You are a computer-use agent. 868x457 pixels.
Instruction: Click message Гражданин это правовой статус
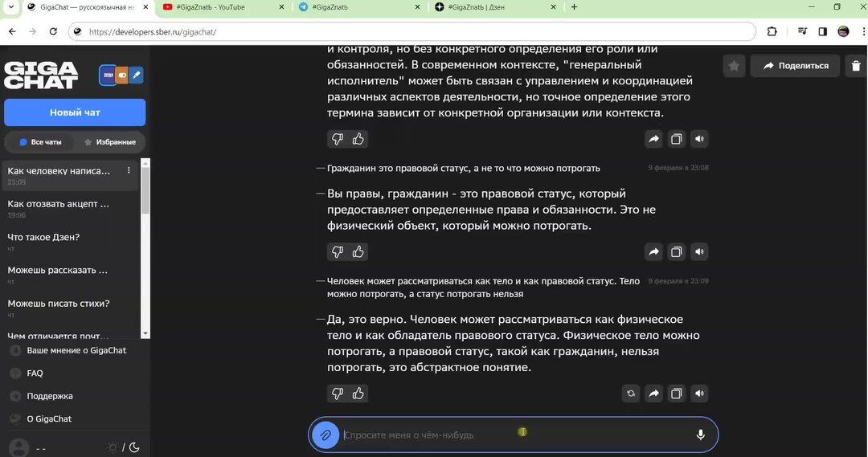464,168
